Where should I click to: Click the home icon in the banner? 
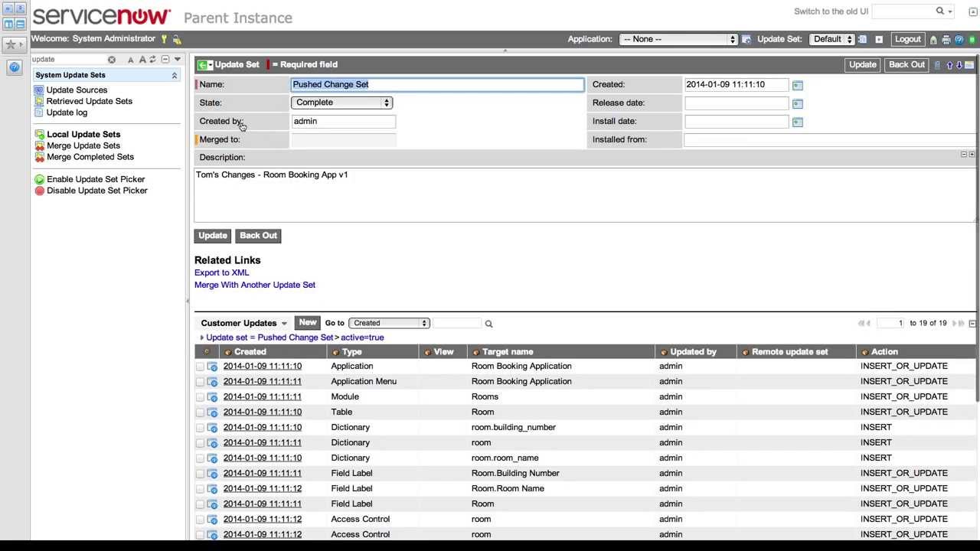(933, 40)
